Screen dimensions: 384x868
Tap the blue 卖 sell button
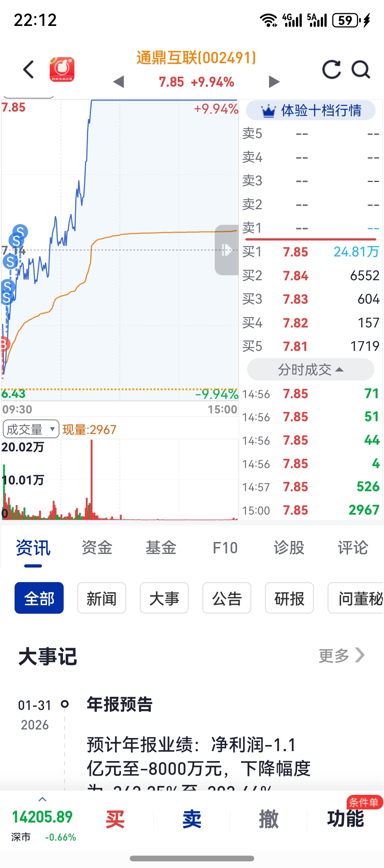coord(192,819)
